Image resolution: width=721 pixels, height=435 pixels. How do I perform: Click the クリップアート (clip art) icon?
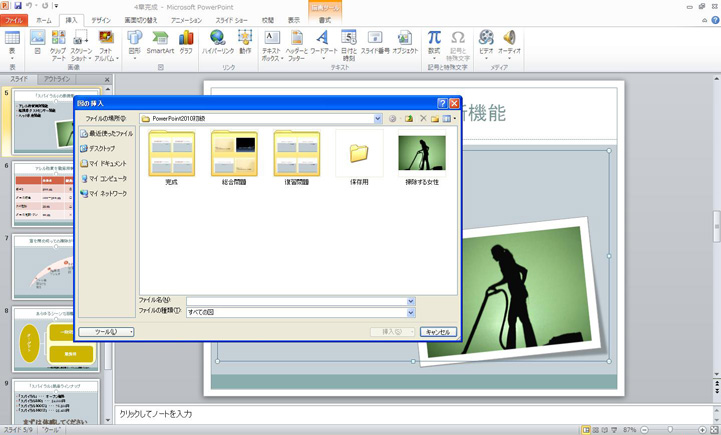58,42
